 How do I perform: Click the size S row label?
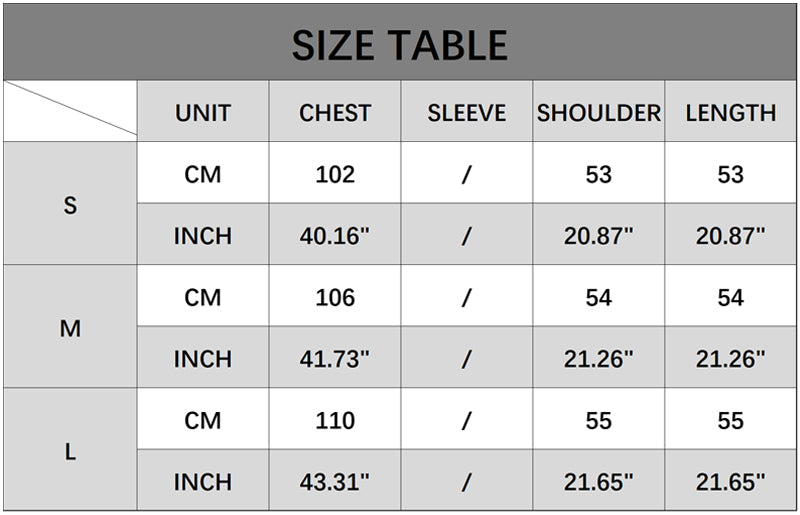point(70,206)
